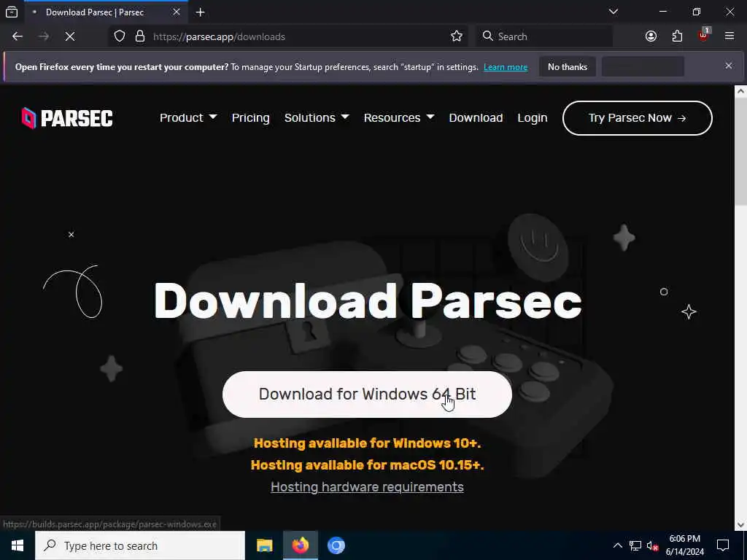This screenshot has width=747, height=560.
Task: Click the address bar URL
Action: click(x=219, y=36)
